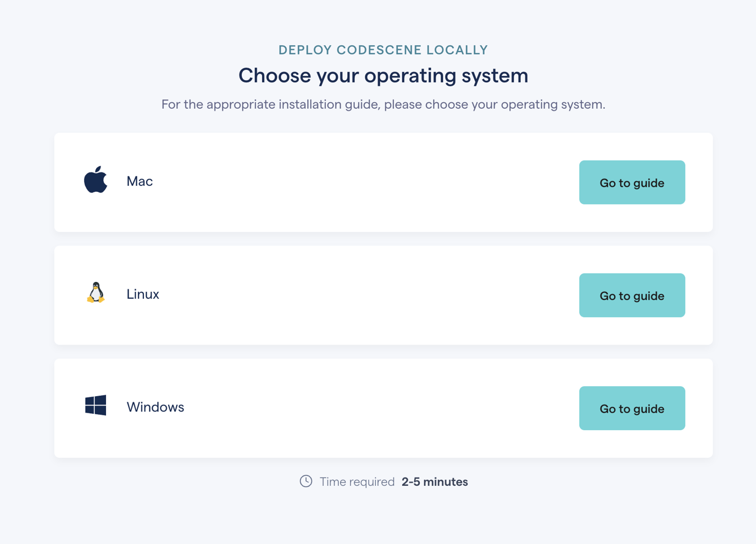Click the four-pane Windows flag icon

coord(95,405)
